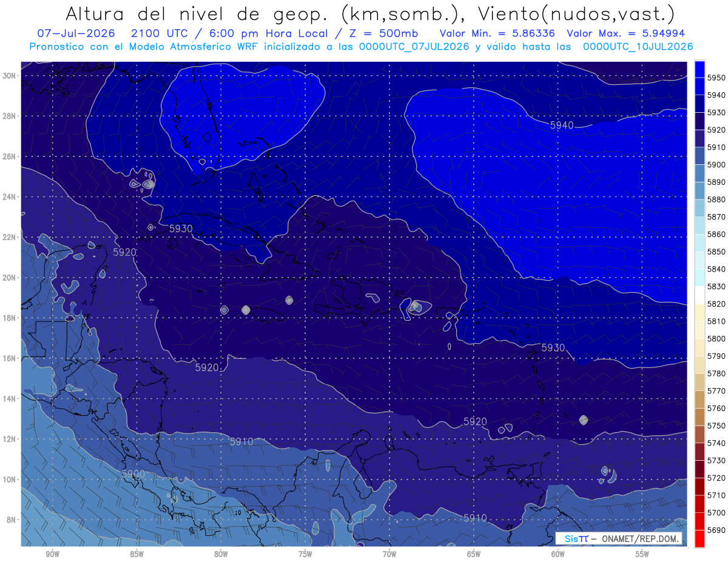
Task: Click the 22N latitude axis label
Action: pyautogui.click(x=9, y=237)
